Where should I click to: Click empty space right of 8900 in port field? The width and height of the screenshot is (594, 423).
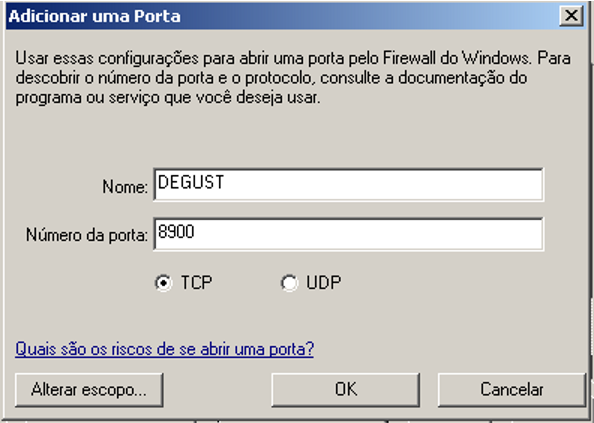point(367,234)
